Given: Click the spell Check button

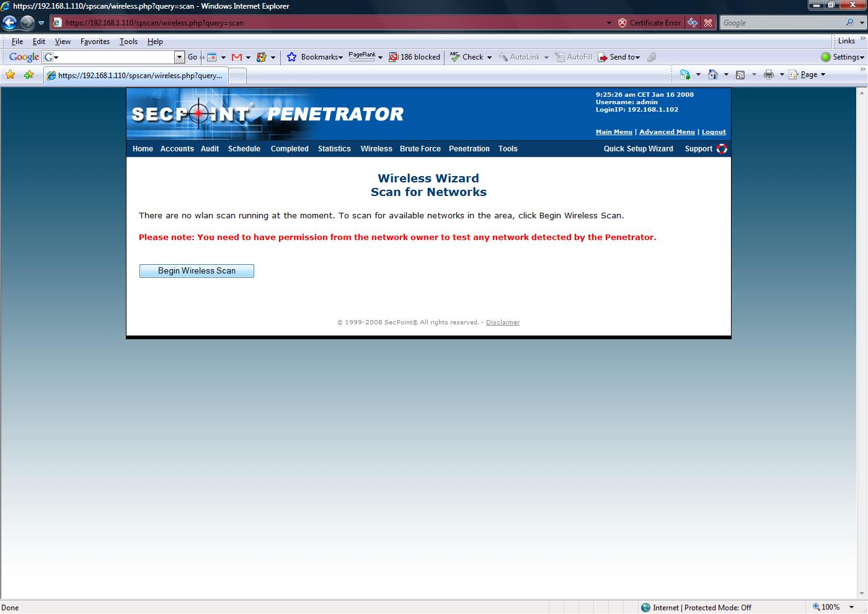Looking at the screenshot, I should [466, 57].
